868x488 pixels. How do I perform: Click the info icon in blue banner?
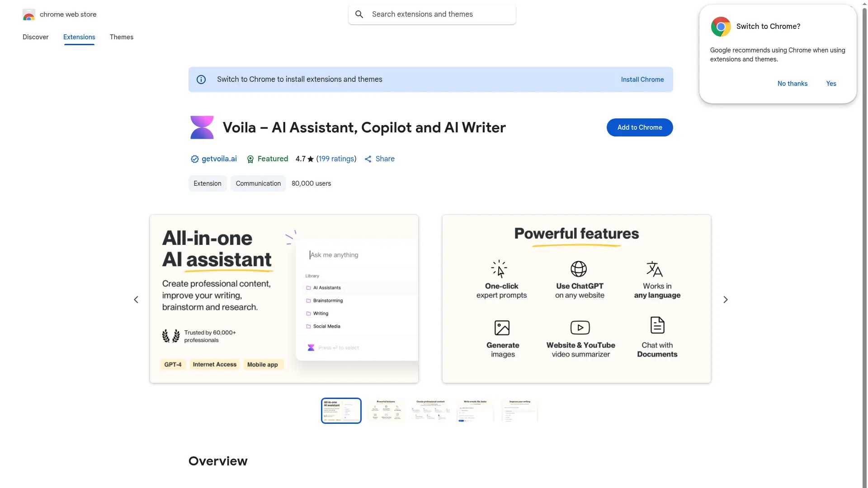pyautogui.click(x=201, y=80)
